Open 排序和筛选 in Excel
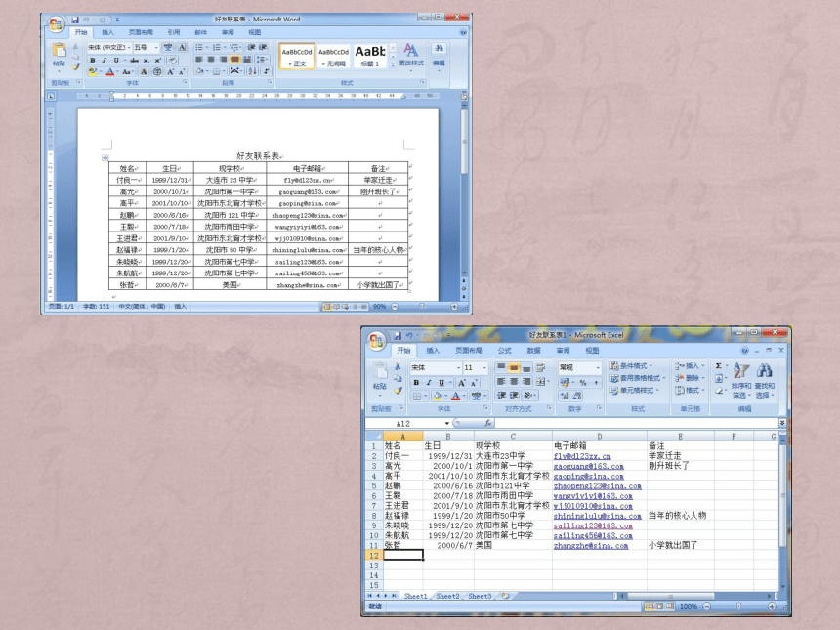840x630 pixels. (x=741, y=380)
